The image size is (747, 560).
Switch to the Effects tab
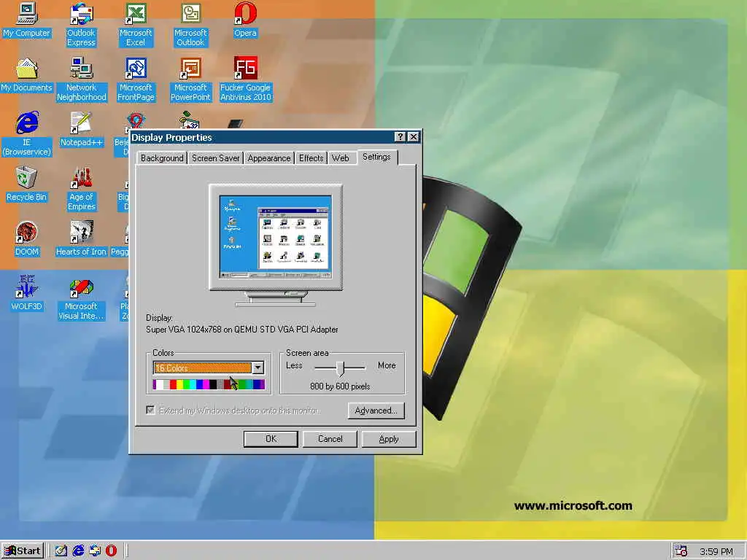click(311, 158)
